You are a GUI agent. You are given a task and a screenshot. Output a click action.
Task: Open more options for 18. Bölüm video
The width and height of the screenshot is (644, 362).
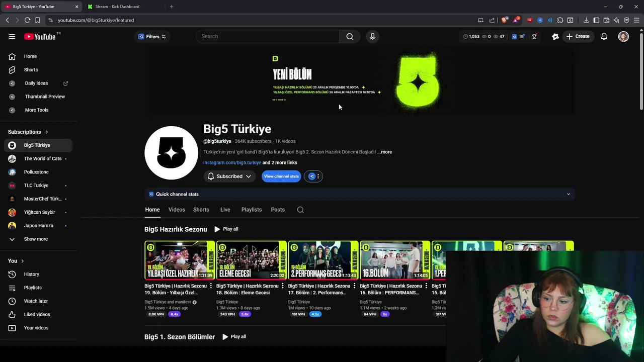pyautogui.click(x=282, y=286)
